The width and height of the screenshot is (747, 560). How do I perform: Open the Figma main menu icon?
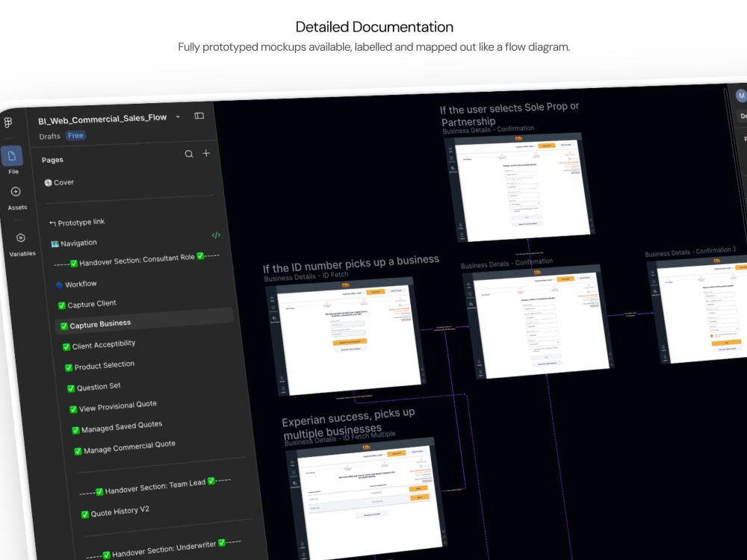(8, 122)
